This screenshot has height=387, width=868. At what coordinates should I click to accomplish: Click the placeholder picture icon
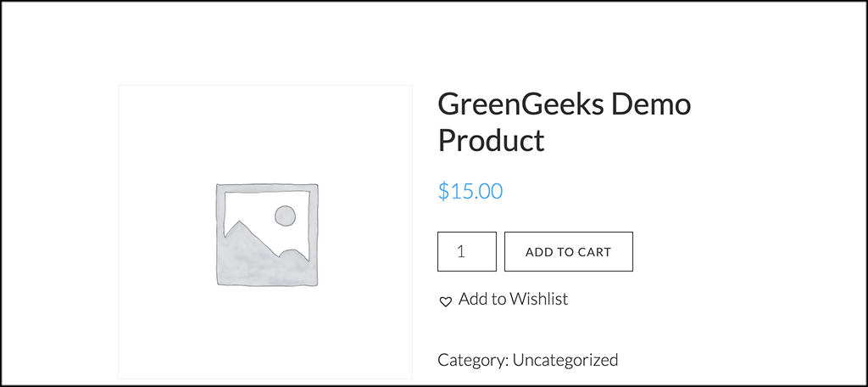coord(265,233)
